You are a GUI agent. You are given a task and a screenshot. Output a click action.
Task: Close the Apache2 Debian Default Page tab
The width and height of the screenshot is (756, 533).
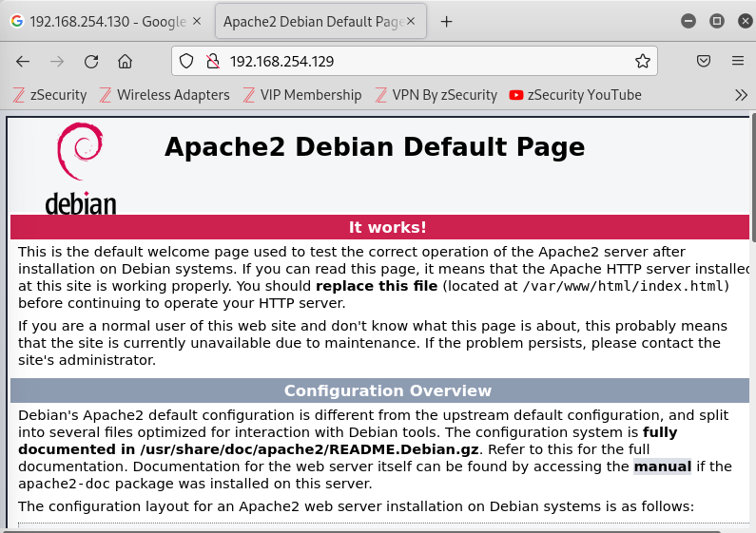click(411, 21)
